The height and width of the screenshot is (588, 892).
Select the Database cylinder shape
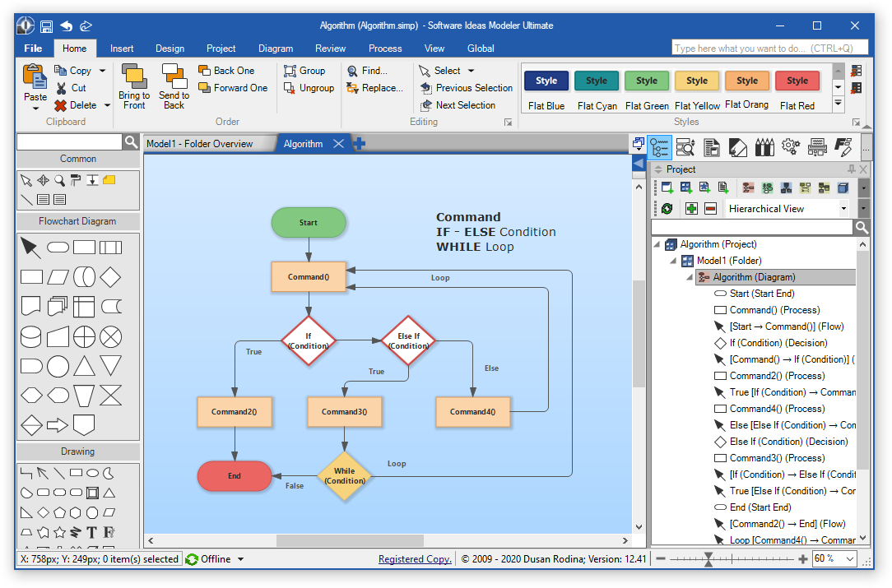coord(30,336)
